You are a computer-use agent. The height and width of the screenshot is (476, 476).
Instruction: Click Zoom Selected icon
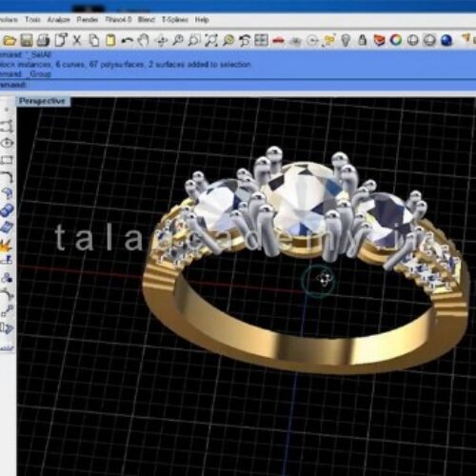228,40
